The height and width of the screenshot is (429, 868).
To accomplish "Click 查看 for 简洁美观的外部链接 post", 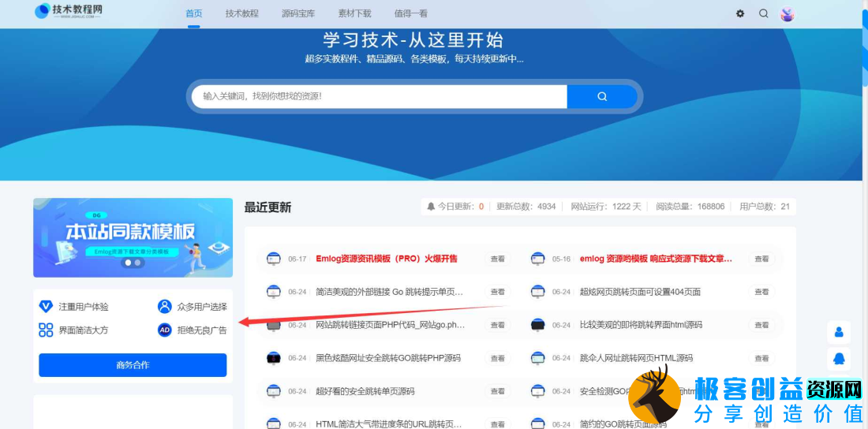I will click(498, 292).
